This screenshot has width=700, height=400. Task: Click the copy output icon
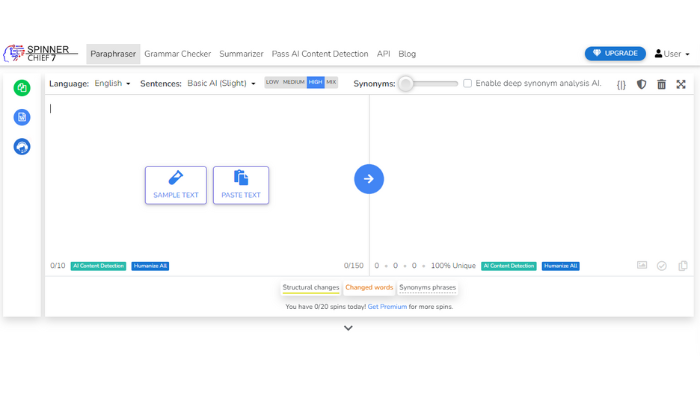683,266
